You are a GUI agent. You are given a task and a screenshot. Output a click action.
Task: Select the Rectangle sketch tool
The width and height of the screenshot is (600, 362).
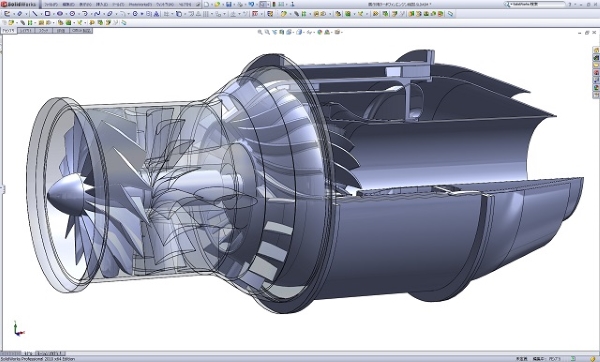click(47, 14)
